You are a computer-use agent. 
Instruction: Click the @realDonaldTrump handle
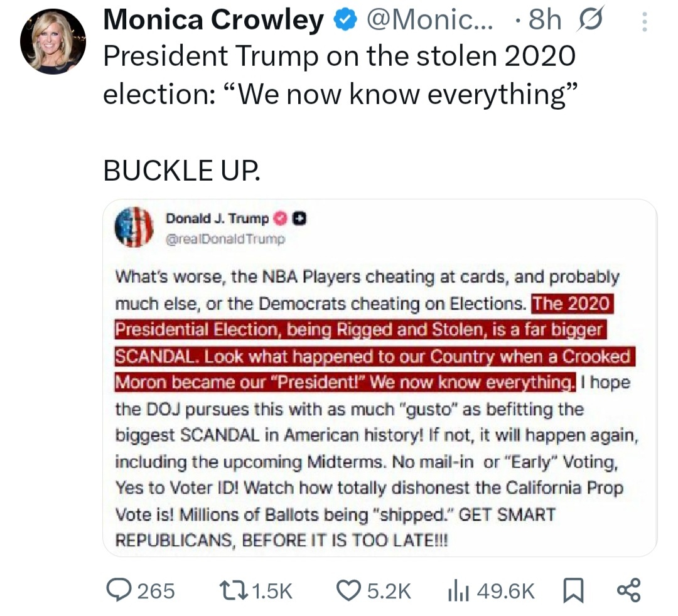tap(225, 238)
